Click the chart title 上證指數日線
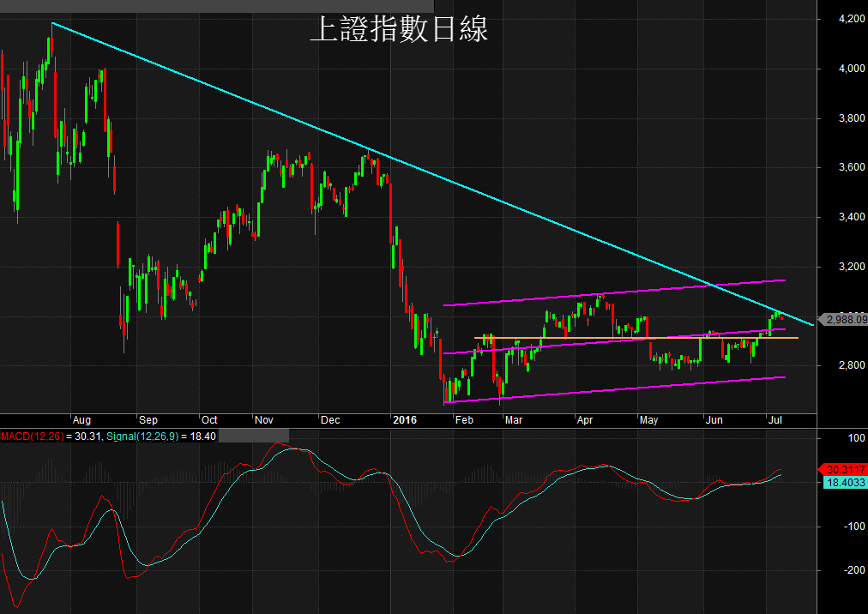Screen dimensions: 868x614 pos(399,29)
